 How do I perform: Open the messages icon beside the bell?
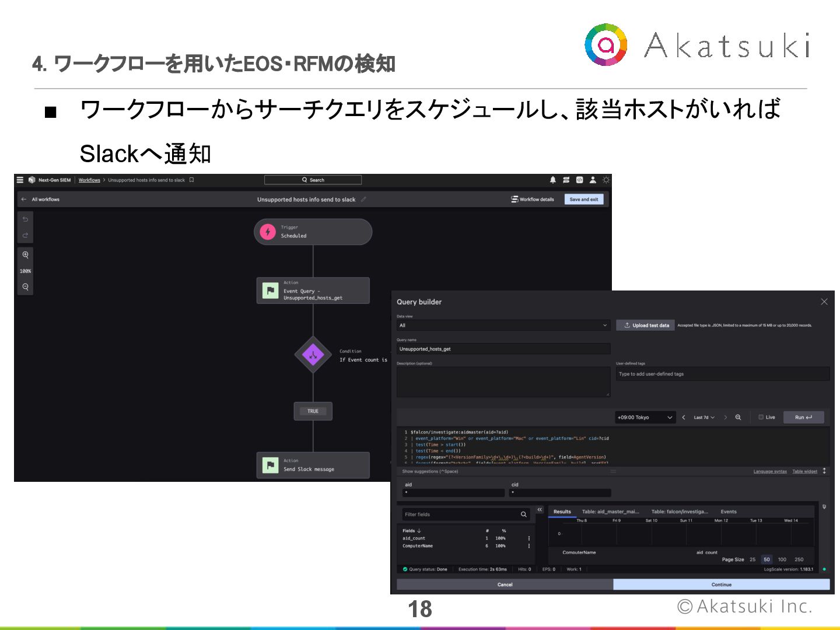566,180
